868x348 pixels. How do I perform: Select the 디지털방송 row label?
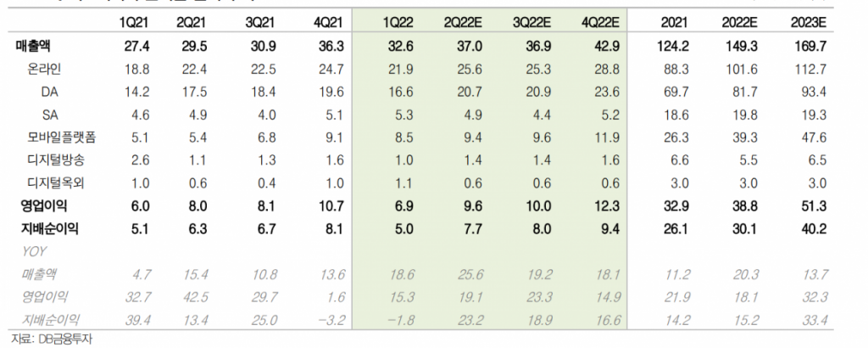(56, 159)
